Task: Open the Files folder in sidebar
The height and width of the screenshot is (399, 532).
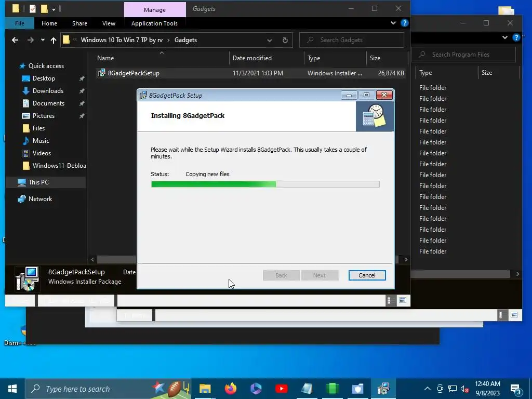Action: [x=38, y=128]
